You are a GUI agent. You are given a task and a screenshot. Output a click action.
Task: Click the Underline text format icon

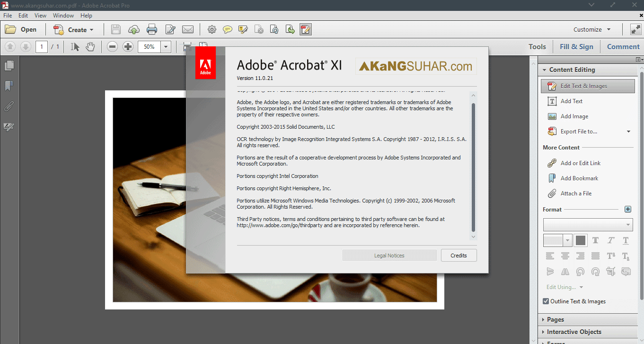pyautogui.click(x=626, y=240)
